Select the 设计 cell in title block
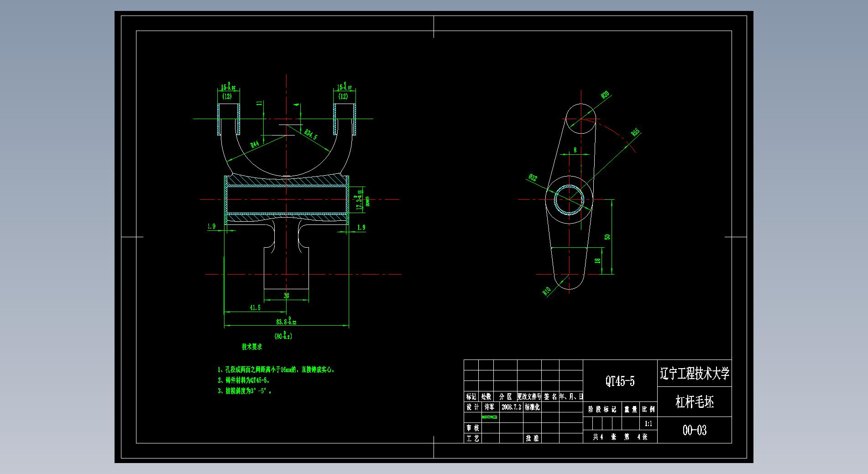868x474 pixels. click(x=473, y=407)
